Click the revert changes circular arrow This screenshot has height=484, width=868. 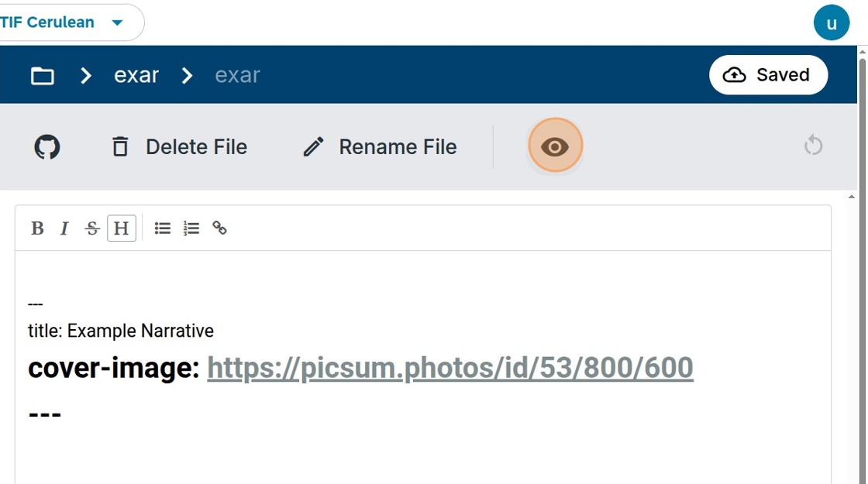point(813,146)
